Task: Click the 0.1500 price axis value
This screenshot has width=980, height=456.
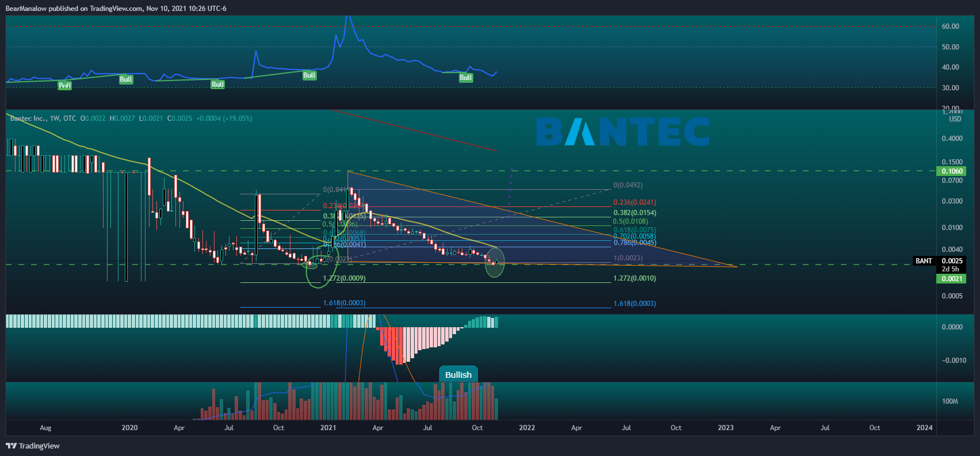Action: click(952, 162)
